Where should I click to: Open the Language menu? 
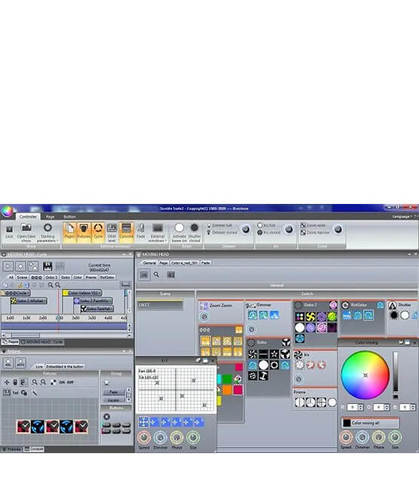(402, 217)
